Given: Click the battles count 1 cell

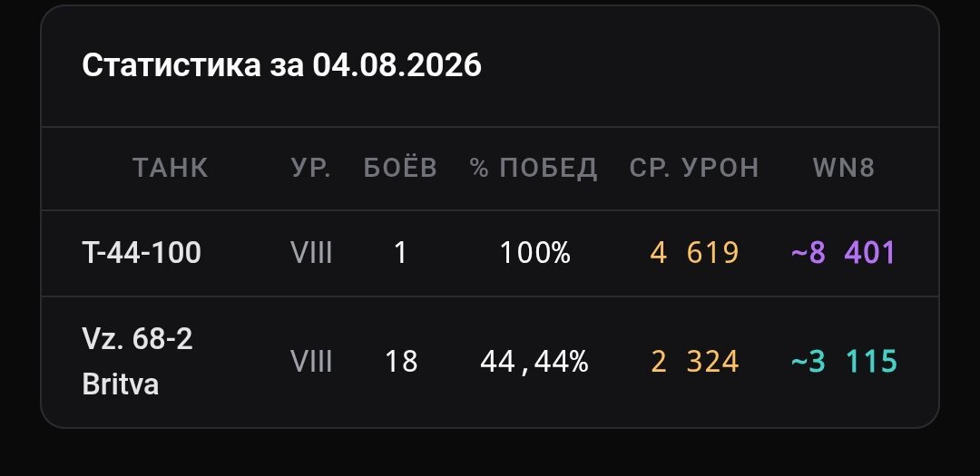Looking at the screenshot, I should pos(401,253).
